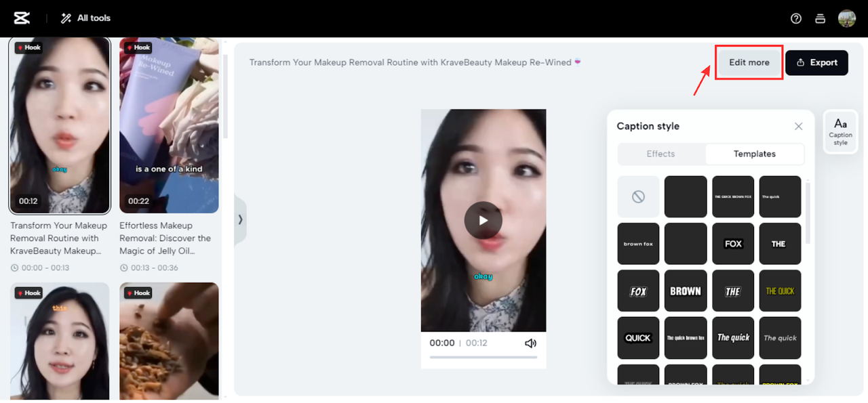The width and height of the screenshot is (868, 403).
Task: Choose the 'brown fox' lowercase caption template
Action: tap(638, 244)
